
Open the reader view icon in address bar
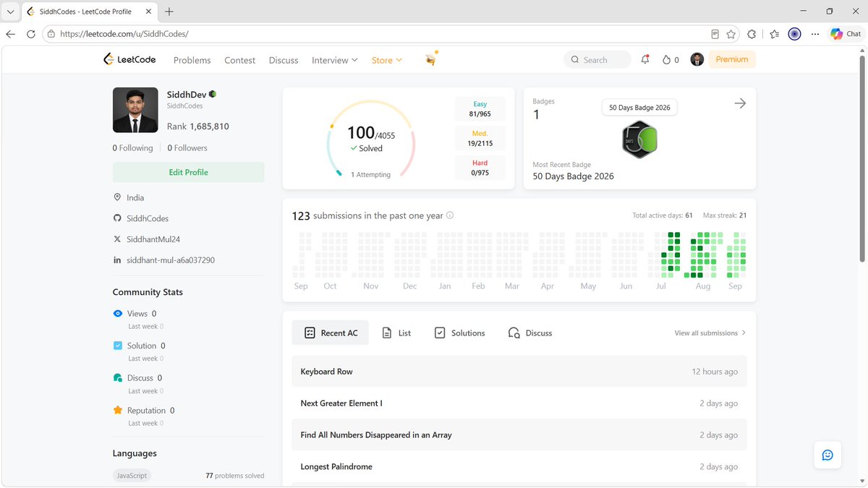coord(715,34)
